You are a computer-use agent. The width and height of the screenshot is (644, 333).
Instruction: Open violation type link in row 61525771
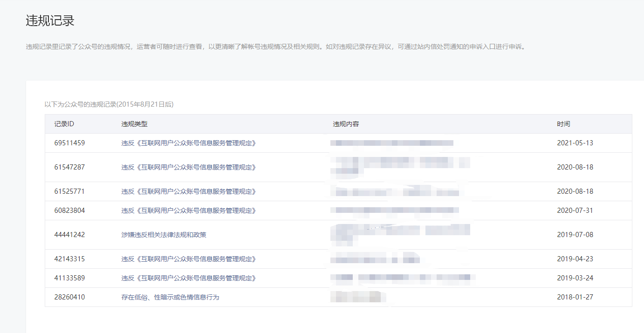(x=189, y=191)
